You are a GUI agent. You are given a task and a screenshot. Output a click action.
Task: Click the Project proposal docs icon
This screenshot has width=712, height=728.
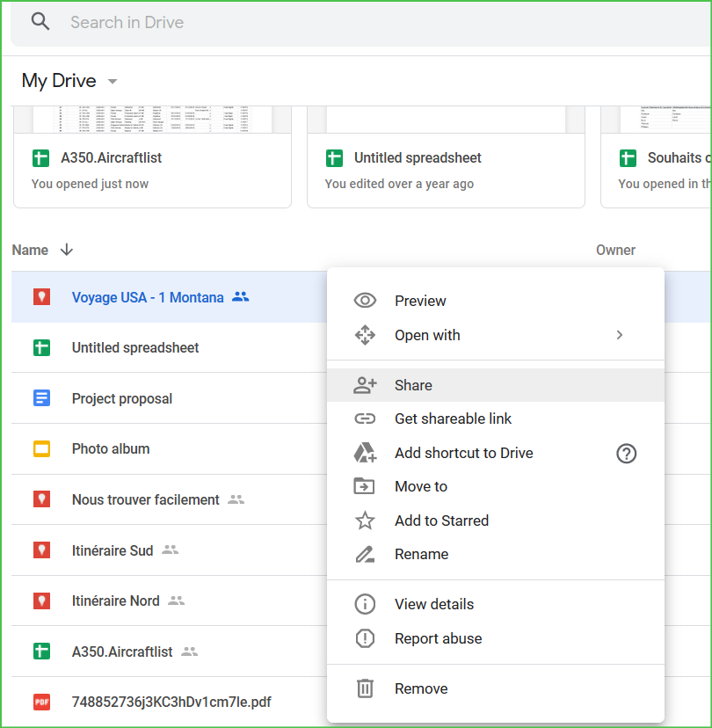(41, 398)
